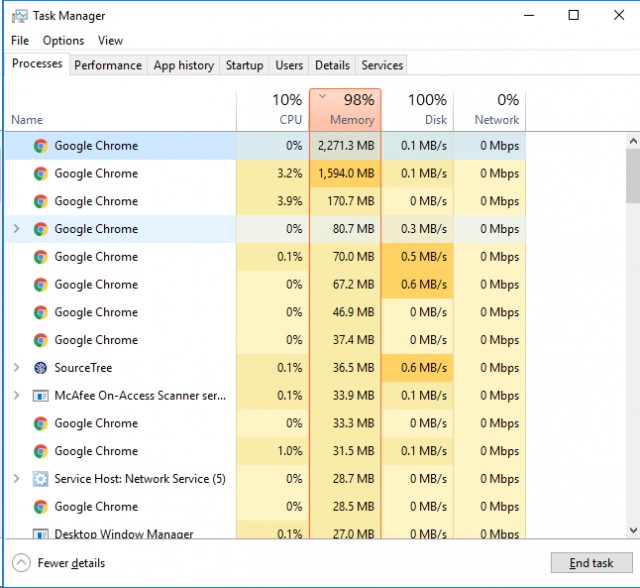The height and width of the screenshot is (588, 640).
Task: Click the Desktop Window Manager icon
Action: pos(40,533)
